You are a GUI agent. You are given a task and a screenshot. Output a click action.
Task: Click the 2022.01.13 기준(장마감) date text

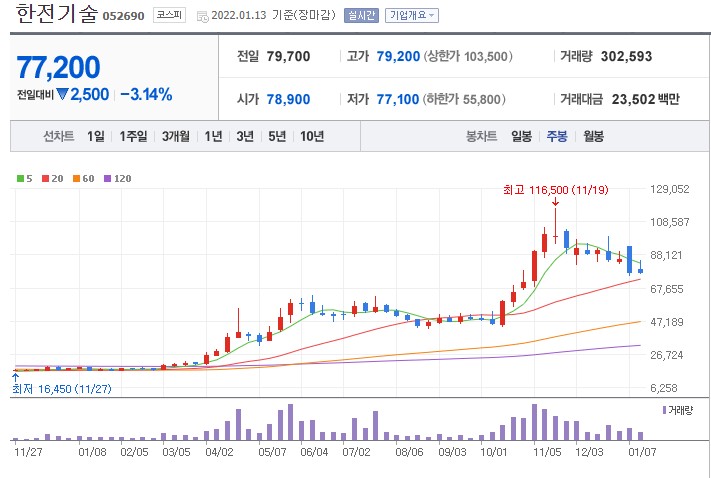(273, 15)
